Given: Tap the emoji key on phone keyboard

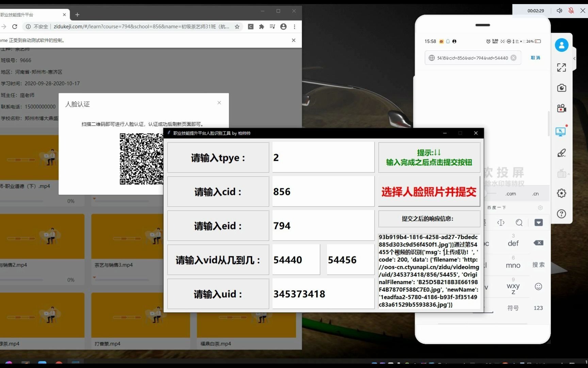Looking at the screenshot, I should click(538, 287).
